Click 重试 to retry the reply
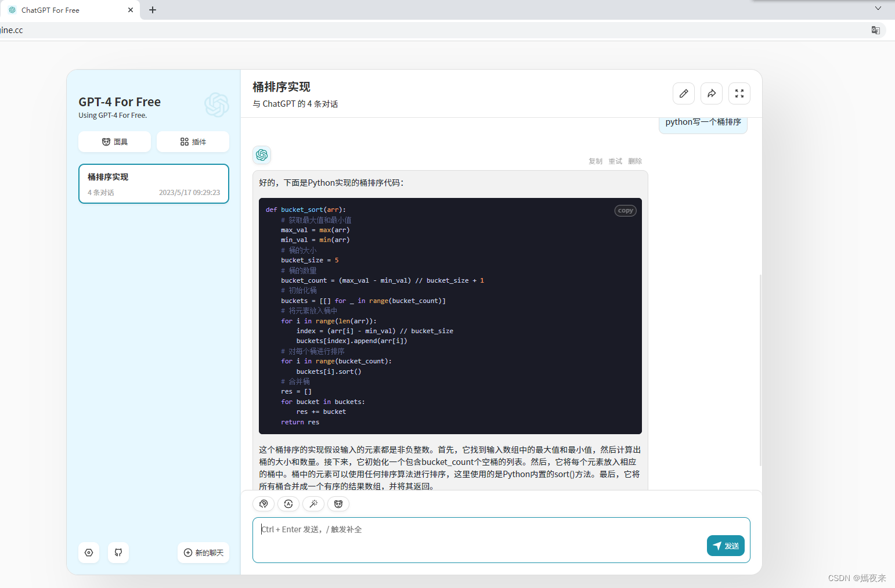895x588 pixels. tap(615, 161)
